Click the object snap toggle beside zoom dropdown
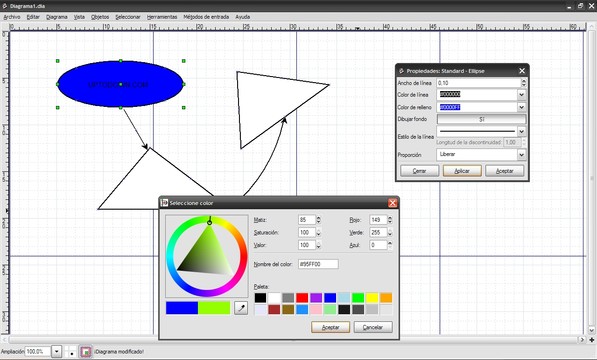Image resolution: width=597 pixels, height=360 pixels. 86,352
